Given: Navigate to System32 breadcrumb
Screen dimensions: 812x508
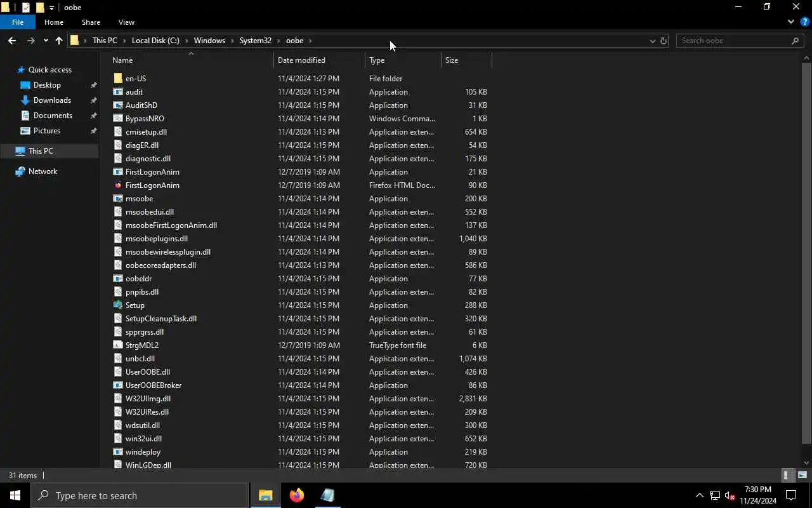Looking at the screenshot, I should [256, 41].
